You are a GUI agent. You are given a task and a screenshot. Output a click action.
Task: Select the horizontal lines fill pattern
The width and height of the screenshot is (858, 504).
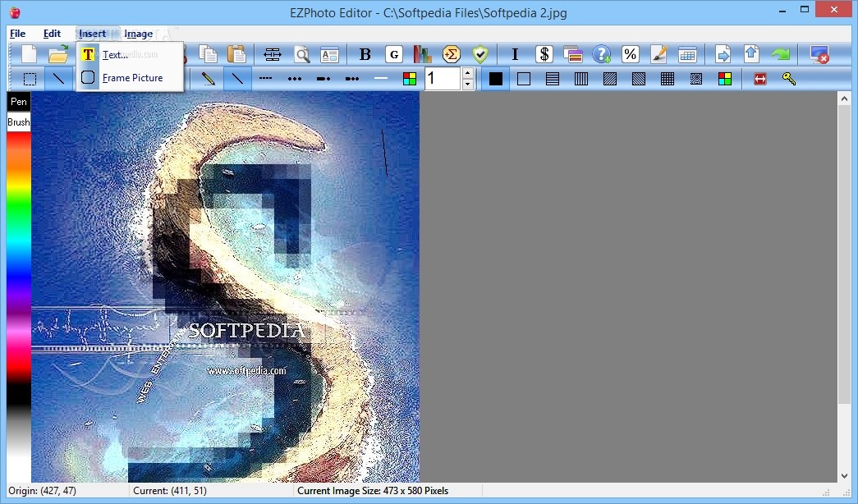tap(553, 79)
